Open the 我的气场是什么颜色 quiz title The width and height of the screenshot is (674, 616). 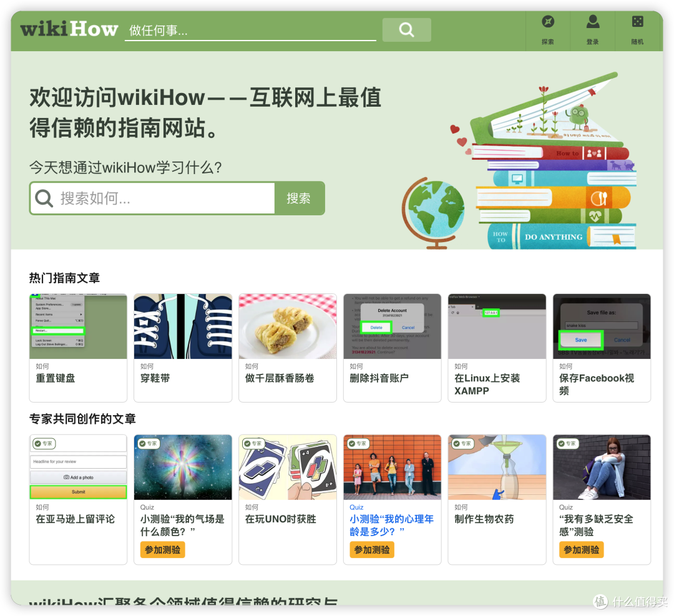182,526
